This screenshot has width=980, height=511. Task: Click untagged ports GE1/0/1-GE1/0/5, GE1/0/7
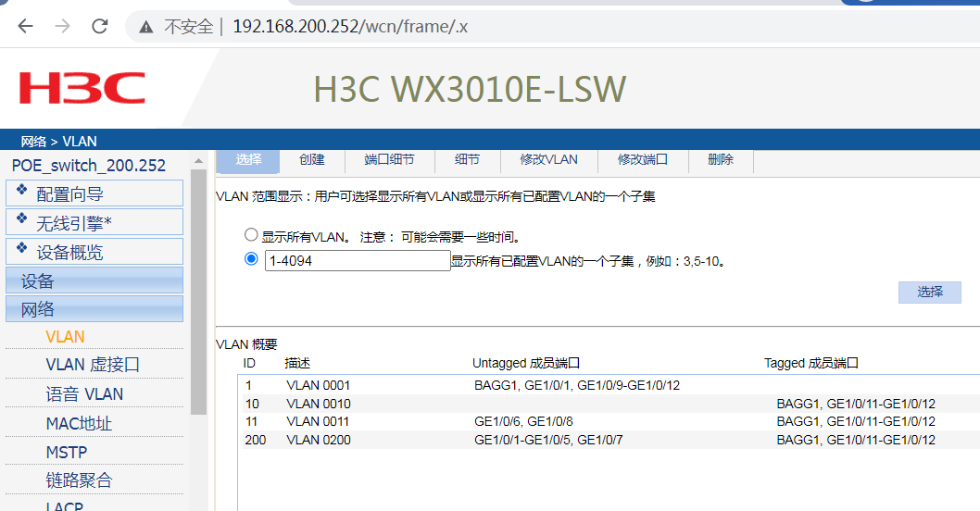[548, 440]
